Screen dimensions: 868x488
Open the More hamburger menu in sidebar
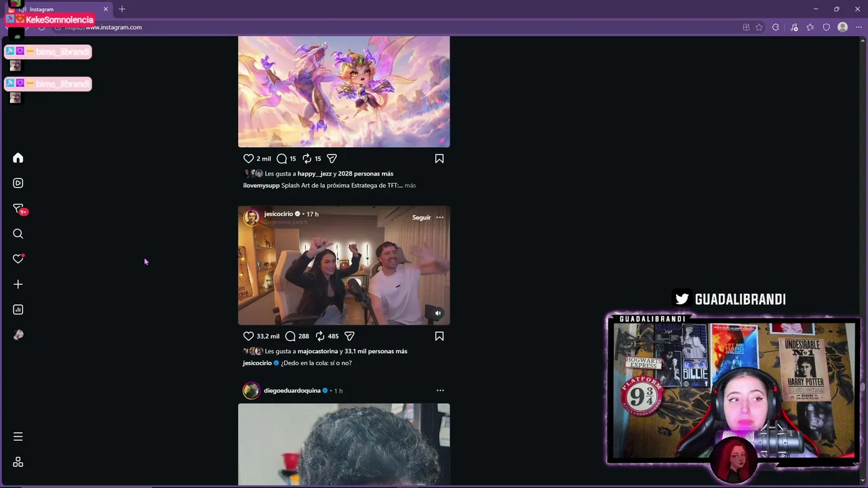(18, 436)
